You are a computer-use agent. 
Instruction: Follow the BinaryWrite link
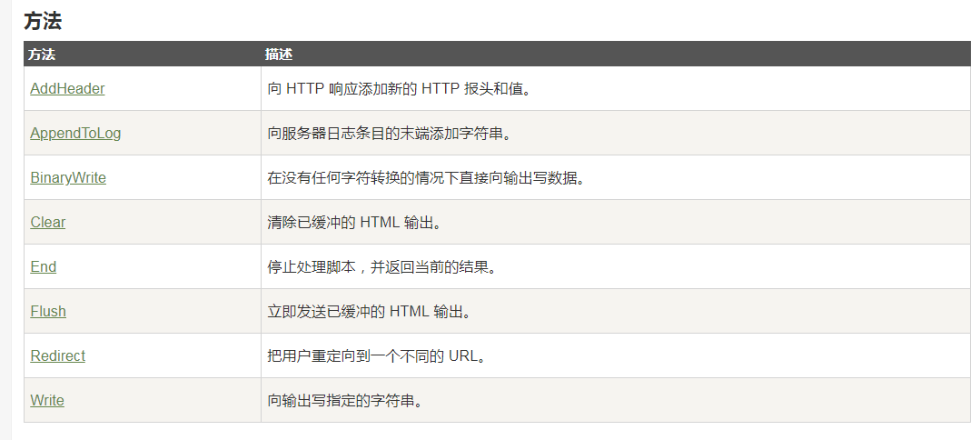click(x=68, y=178)
